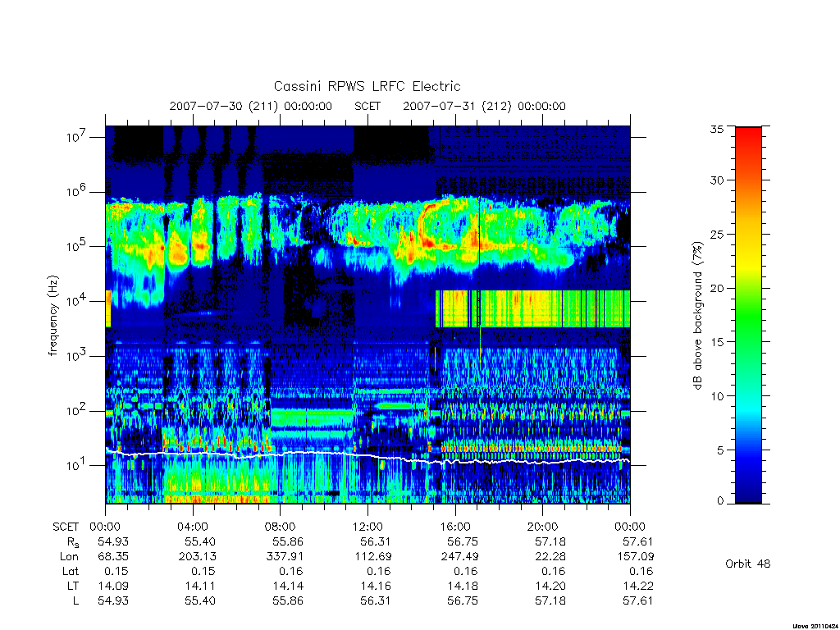The height and width of the screenshot is (630, 840).
Task: Click the Lon value 247.49
Action: pos(459,557)
